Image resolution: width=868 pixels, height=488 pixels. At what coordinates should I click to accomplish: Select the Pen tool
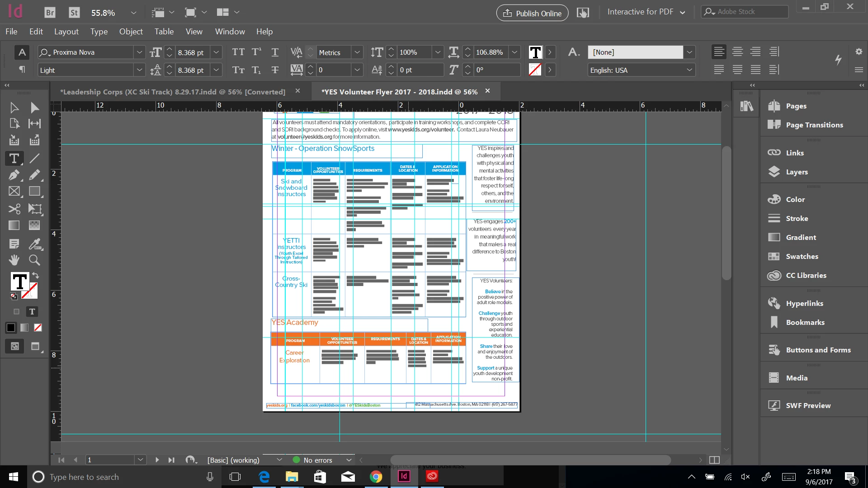pyautogui.click(x=14, y=175)
